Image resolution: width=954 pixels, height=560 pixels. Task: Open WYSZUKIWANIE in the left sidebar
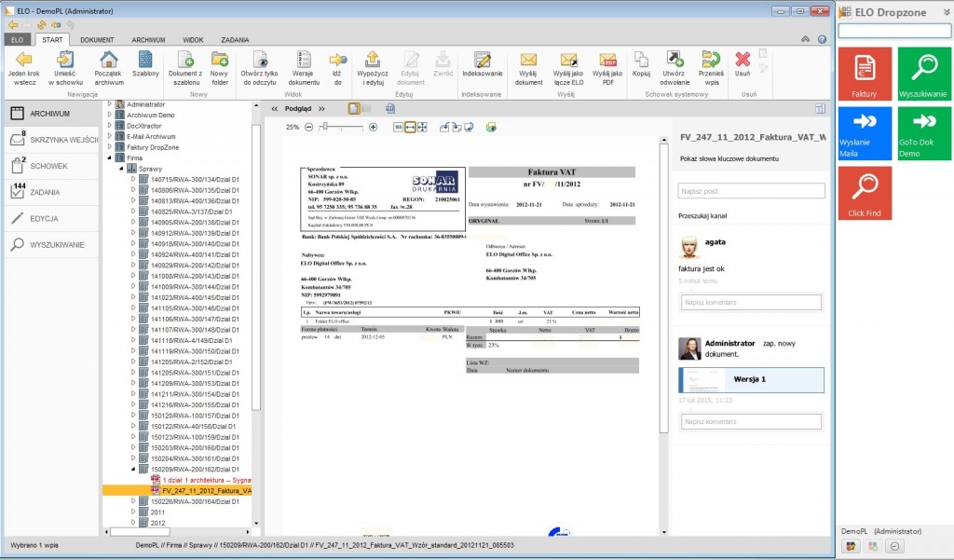pyautogui.click(x=52, y=245)
